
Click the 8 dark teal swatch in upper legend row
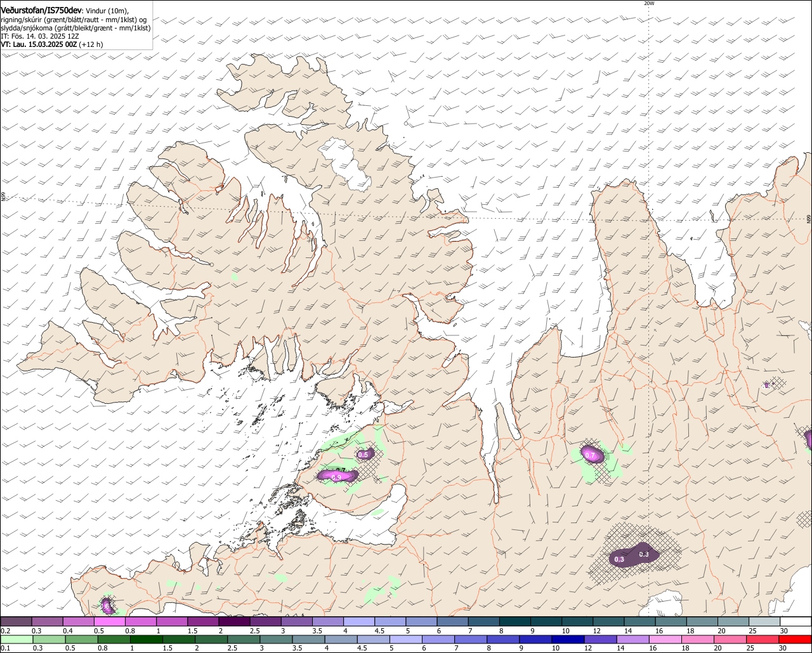515,621
